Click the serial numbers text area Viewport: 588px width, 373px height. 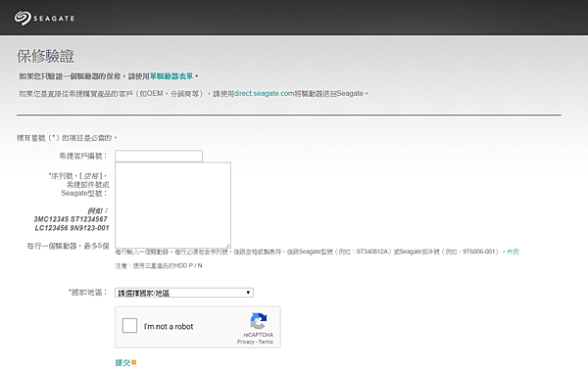[172, 205]
